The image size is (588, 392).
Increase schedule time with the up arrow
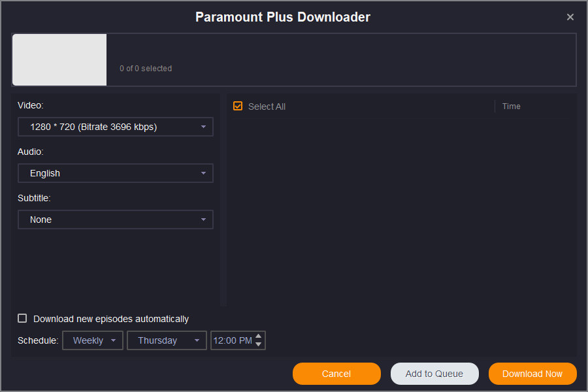(x=258, y=336)
